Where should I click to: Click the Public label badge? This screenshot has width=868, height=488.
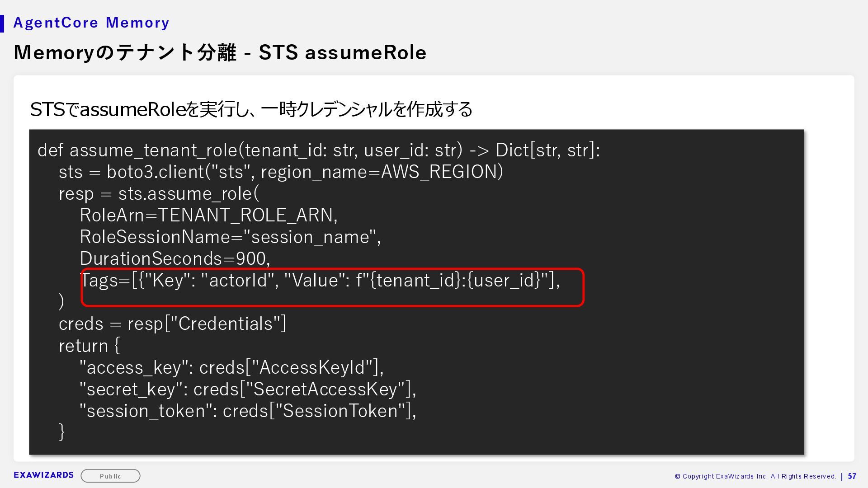[x=110, y=476]
